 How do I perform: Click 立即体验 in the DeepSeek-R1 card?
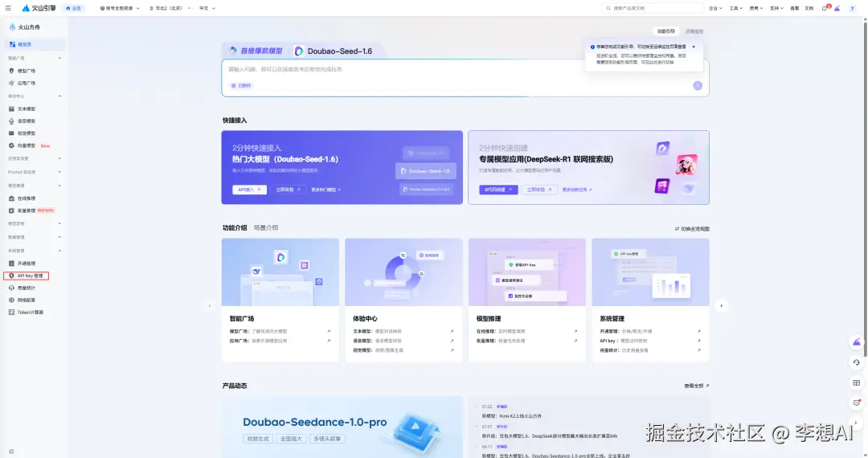(538, 190)
